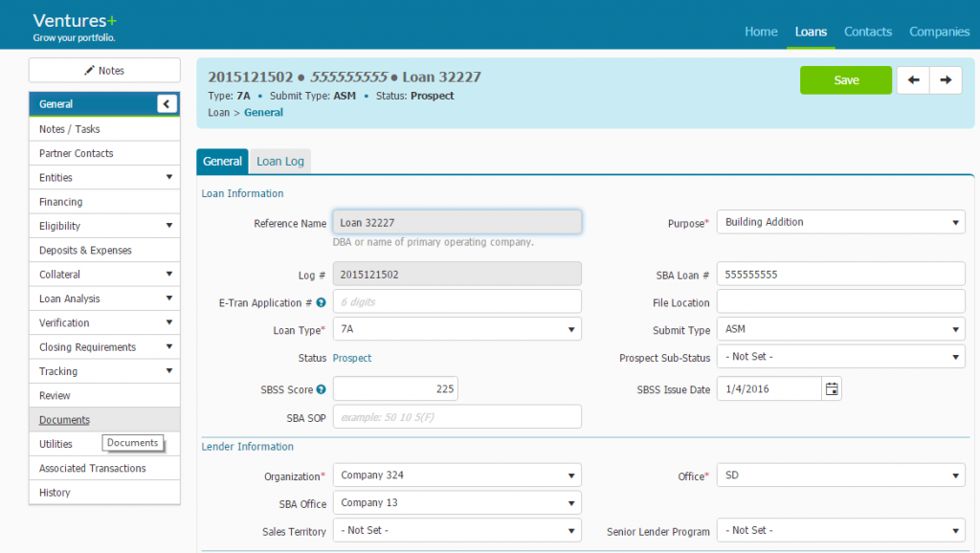The width and height of the screenshot is (980, 553).
Task: Go to Contacts in the top navigation
Action: (868, 32)
